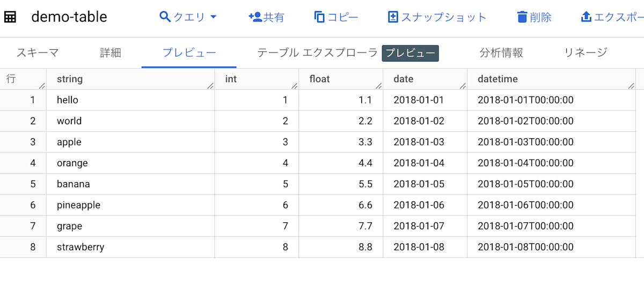Click datetime cell 2018-01-03T00:00:00
Image resolution: width=644 pixels, height=284 pixels.
click(551, 142)
